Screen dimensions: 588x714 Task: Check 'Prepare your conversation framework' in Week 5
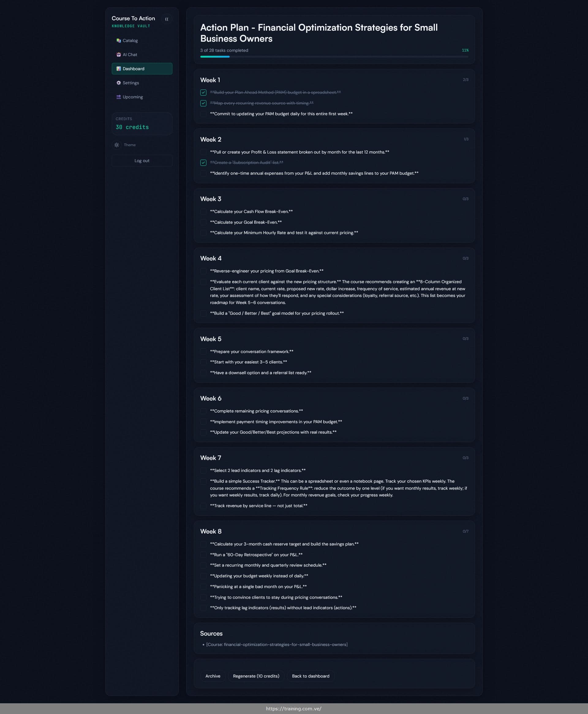pyautogui.click(x=203, y=351)
